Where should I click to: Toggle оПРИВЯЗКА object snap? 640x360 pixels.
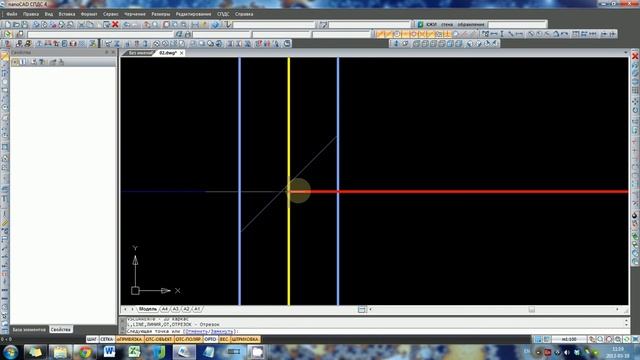129,339
